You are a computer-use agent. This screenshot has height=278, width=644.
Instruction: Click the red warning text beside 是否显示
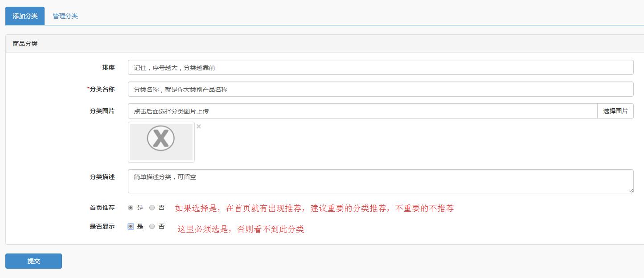coord(241,229)
